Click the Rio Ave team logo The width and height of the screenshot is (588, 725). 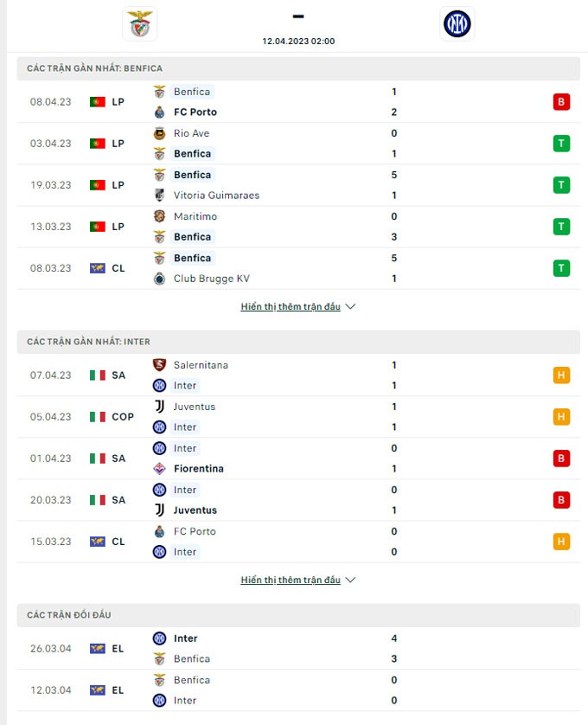tap(159, 133)
